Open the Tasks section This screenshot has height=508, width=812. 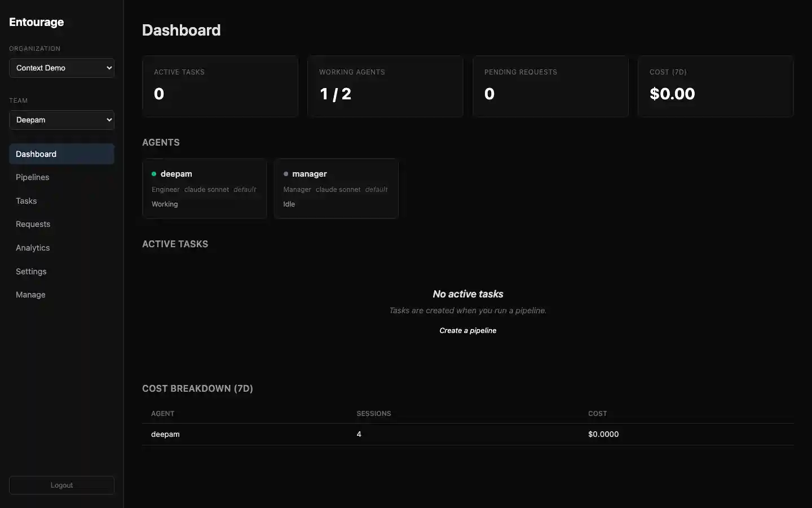point(26,201)
